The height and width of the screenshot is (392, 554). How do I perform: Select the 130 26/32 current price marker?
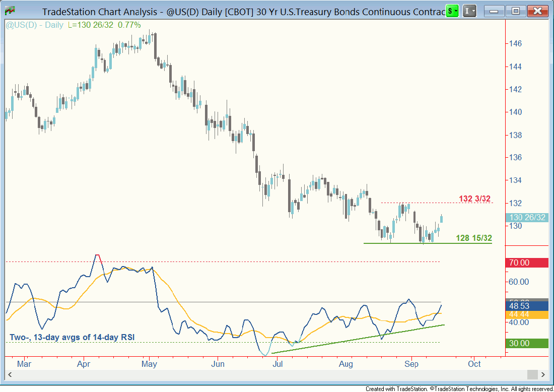tap(527, 218)
